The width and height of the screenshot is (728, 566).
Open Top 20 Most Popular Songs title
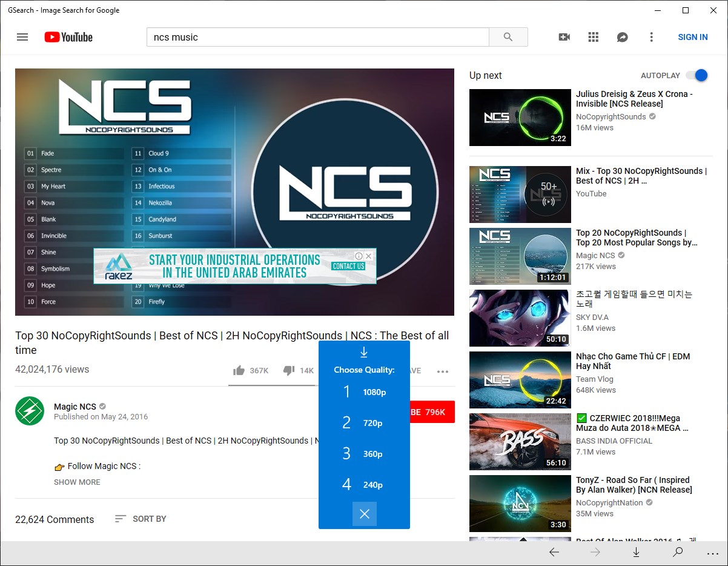point(637,238)
